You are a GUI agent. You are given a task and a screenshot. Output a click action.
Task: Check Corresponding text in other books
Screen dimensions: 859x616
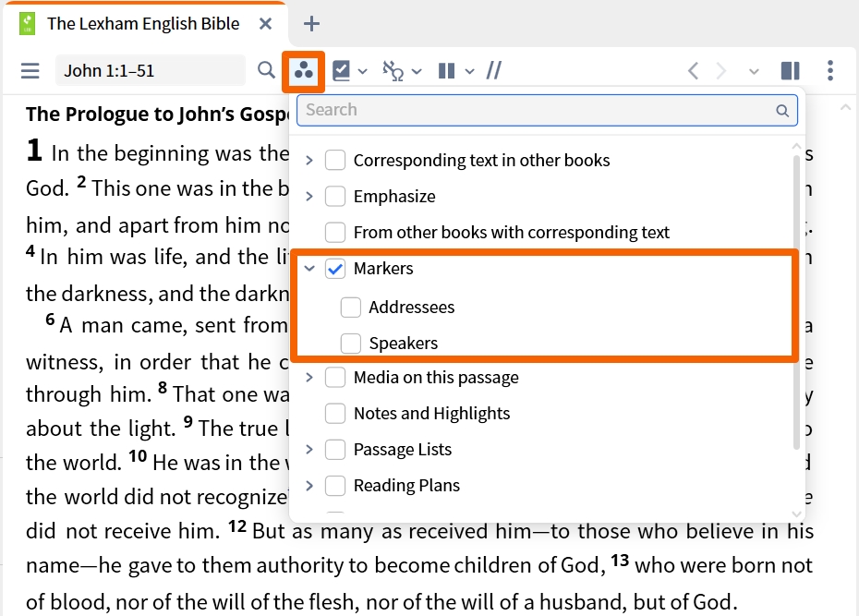click(x=335, y=161)
